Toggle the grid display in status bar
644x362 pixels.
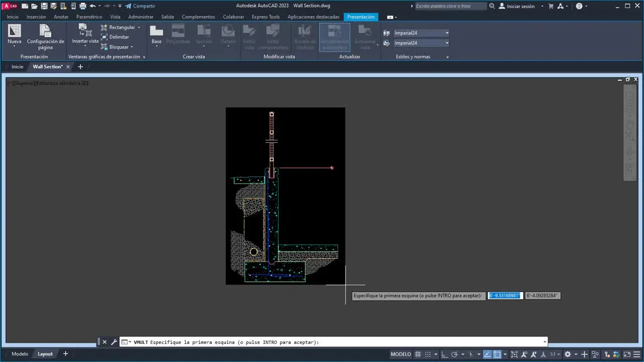point(418,354)
